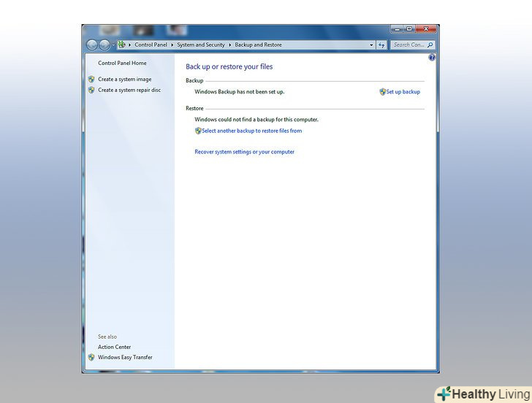Open Create a system repair disc
Image resolution: width=532 pixels, height=403 pixels.
pyautogui.click(x=129, y=90)
